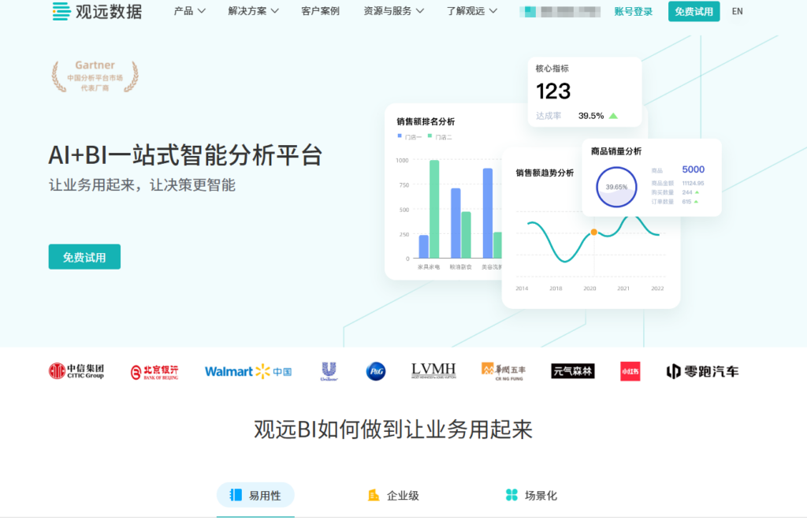Open the 账号登录 link
Viewport: 807px width, 532px height.
coord(635,11)
